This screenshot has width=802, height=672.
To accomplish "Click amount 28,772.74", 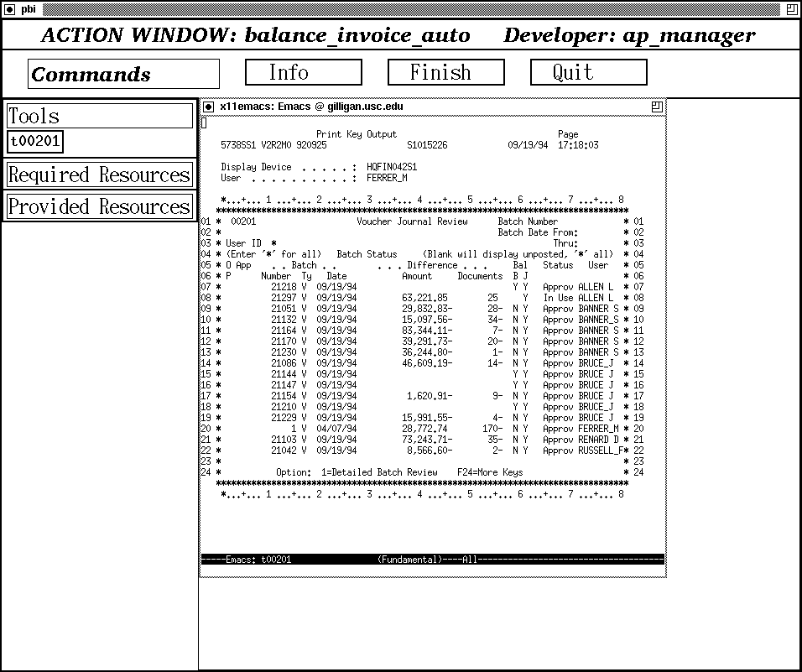I will click(x=425, y=429).
